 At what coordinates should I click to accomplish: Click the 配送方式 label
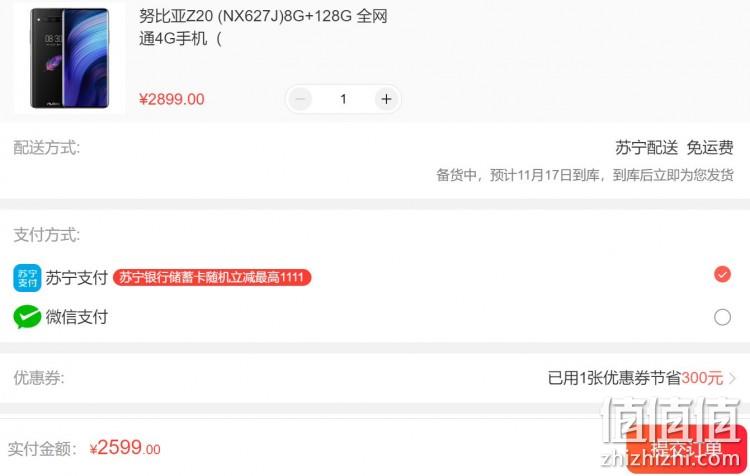[46, 148]
